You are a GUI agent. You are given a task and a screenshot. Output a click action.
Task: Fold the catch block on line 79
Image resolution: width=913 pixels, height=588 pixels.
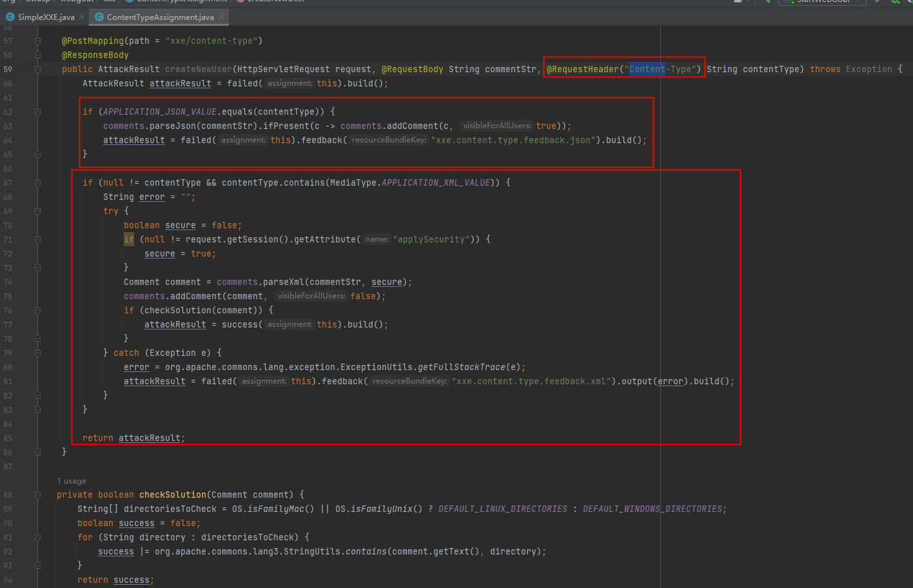point(37,353)
